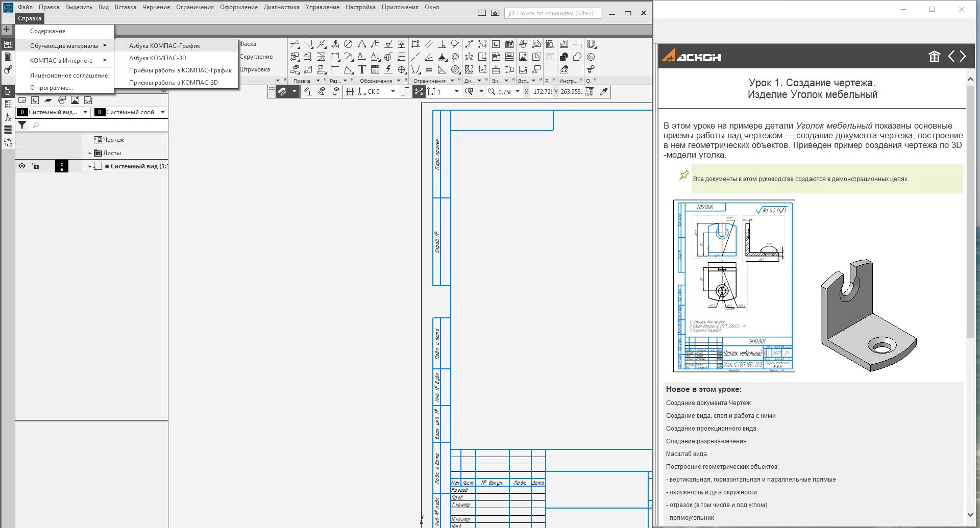980x528 pixels.
Task: Activate the eyedropper property copy tool
Action: tap(604, 92)
